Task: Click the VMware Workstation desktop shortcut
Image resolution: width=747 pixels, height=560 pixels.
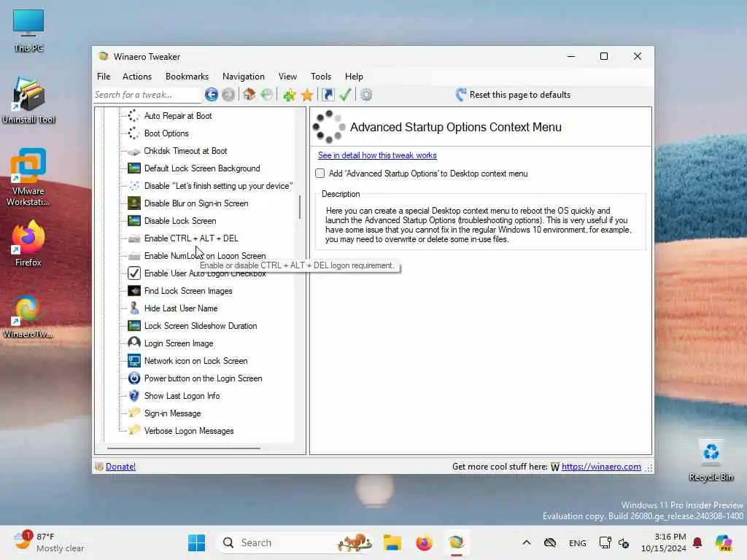Action: pyautogui.click(x=28, y=176)
